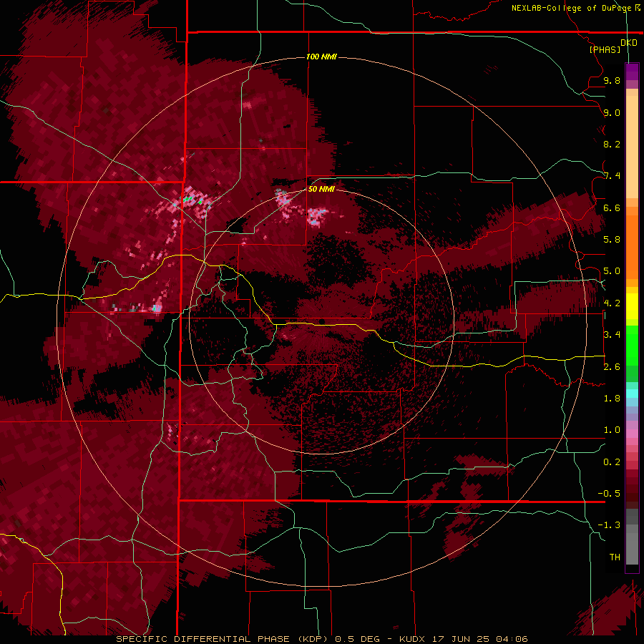Click the KDP product caption at the bottom
Viewport: 644px width, 644px height.
(321, 639)
